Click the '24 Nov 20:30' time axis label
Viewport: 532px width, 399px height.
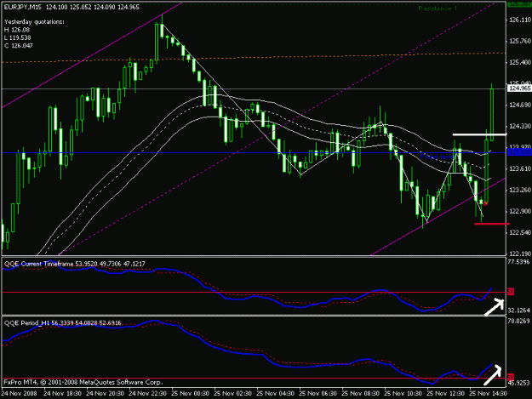click(106, 394)
